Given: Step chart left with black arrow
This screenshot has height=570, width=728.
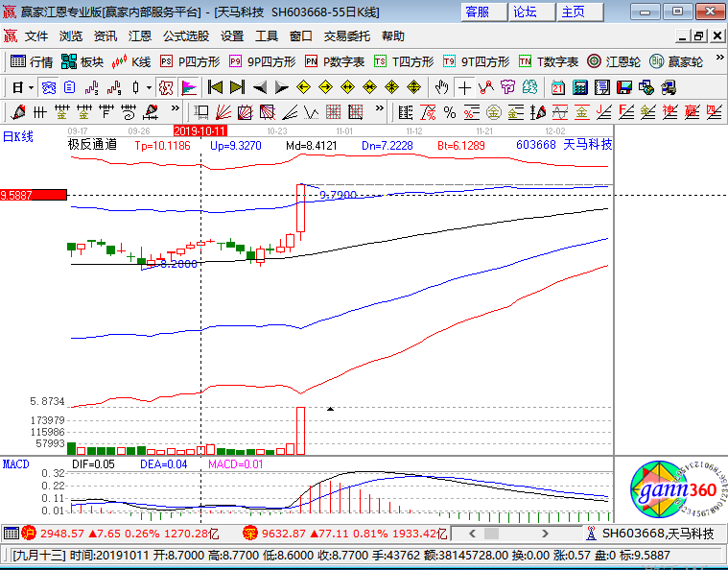Looking at the screenshot, I should click(x=260, y=87).
